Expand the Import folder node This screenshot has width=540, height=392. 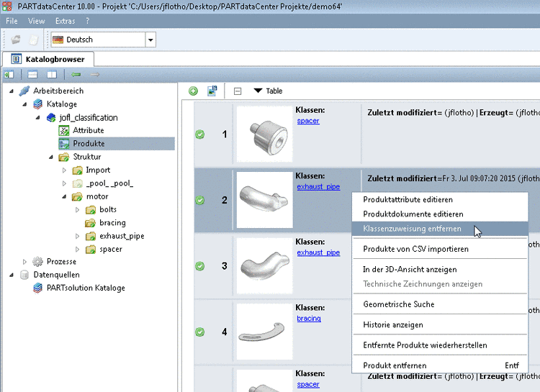tap(64, 170)
